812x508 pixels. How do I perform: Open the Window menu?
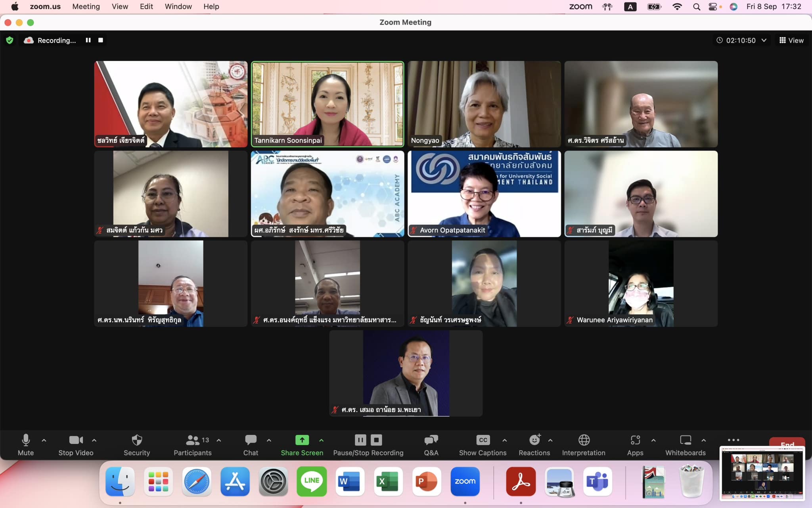[178, 6]
